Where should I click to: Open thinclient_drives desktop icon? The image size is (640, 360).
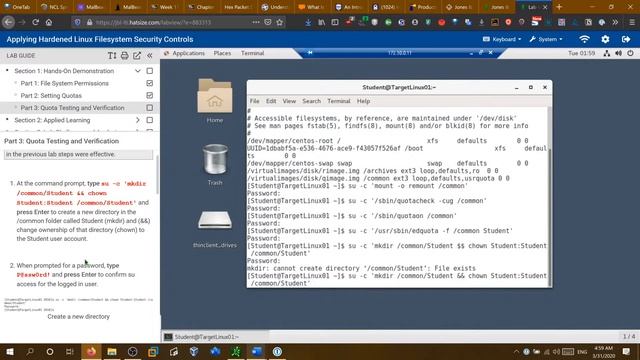(x=215, y=229)
